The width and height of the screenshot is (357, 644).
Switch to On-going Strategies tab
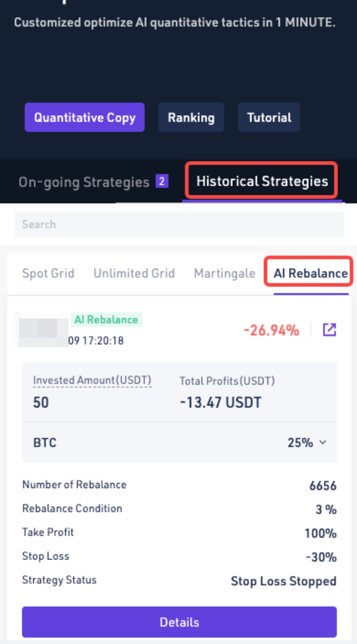(x=84, y=182)
